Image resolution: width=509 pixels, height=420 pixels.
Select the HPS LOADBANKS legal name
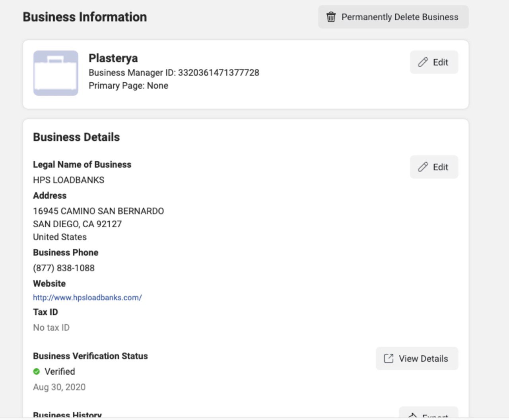click(69, 180)
